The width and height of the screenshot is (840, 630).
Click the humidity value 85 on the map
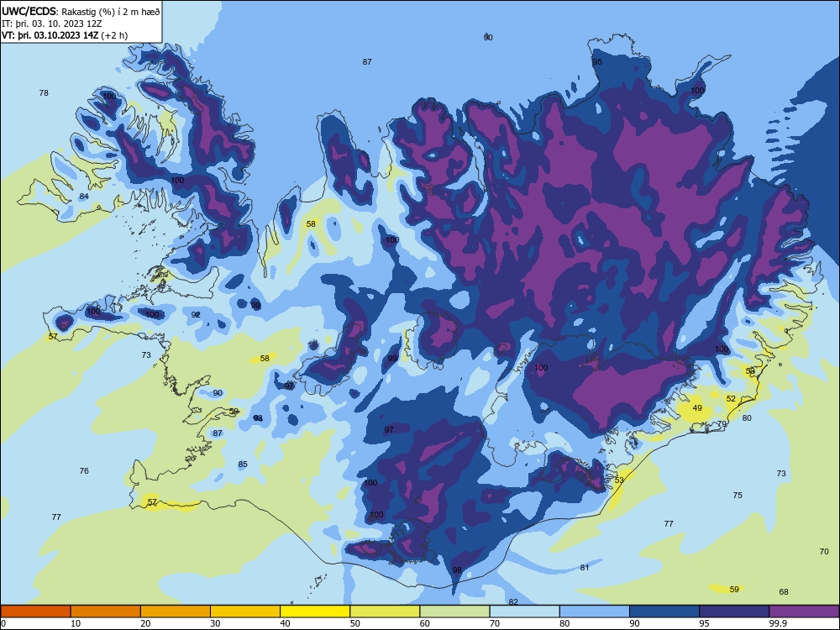tap(243, 464)
